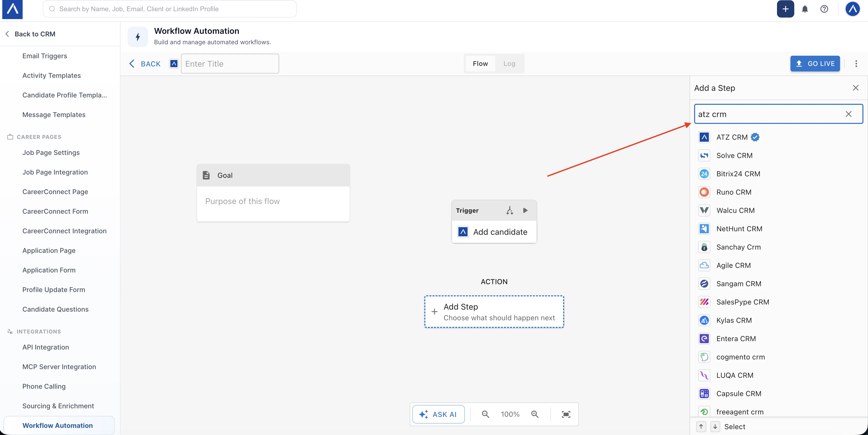The width and height of the screenshot is (868, 435).
Task: Click the GO LIVE button
Action: tap(815, 64)
